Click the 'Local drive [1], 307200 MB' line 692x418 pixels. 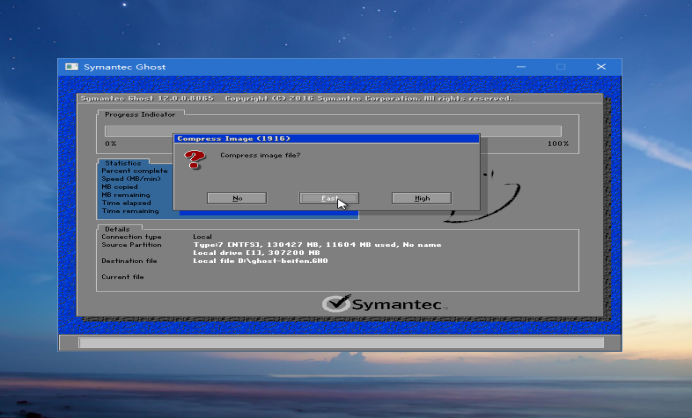tap(256, 252)
